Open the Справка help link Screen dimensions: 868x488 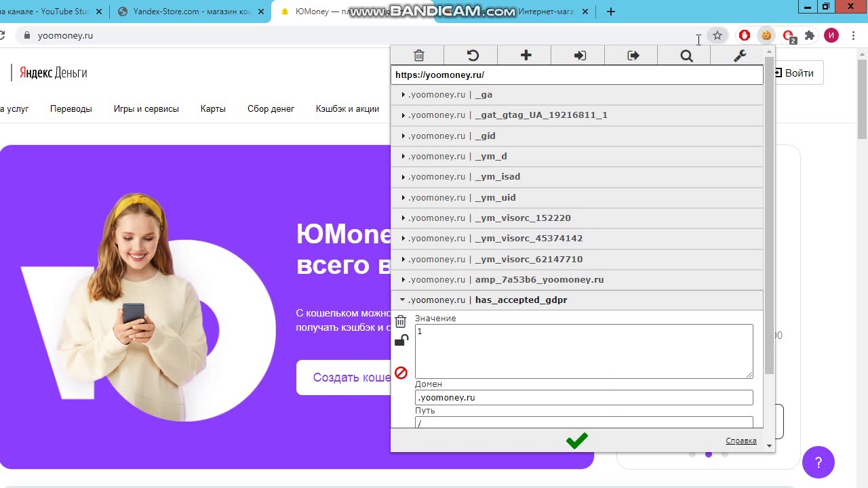741,441
